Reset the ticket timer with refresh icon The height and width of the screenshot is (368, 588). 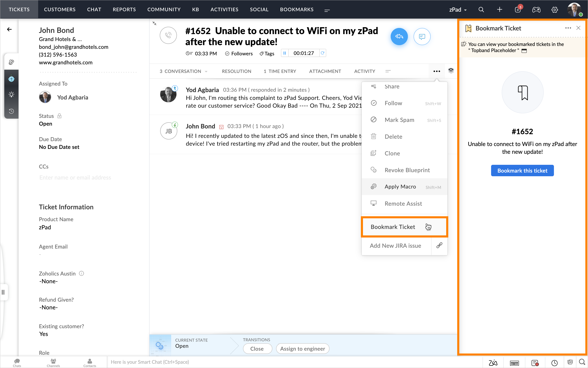click(322, 53)
